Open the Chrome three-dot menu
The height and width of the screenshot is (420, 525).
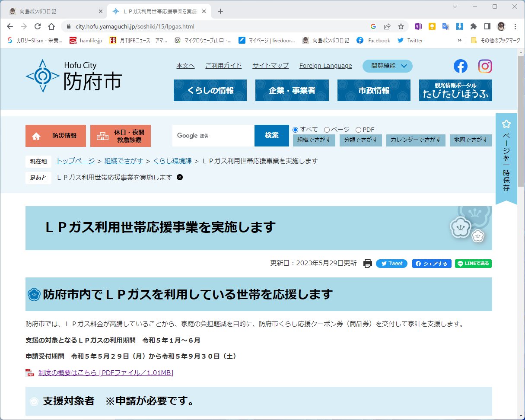coord(515,26)
